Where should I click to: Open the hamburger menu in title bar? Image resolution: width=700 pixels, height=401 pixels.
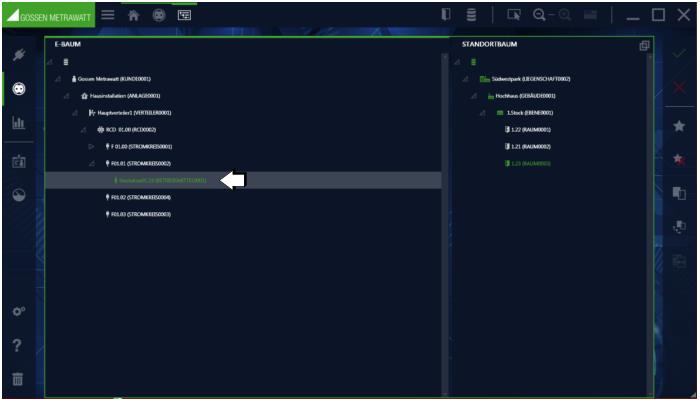point(107,15)
